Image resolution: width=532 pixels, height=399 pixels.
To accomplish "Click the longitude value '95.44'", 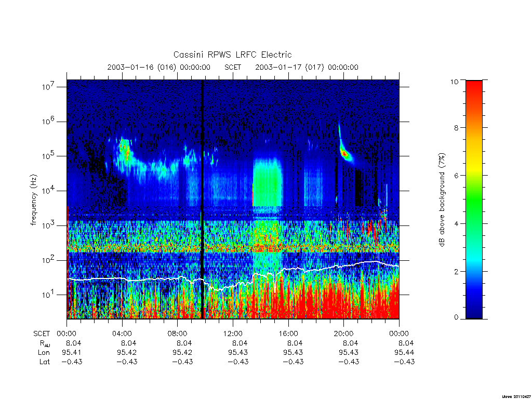I will coord(404,353).
